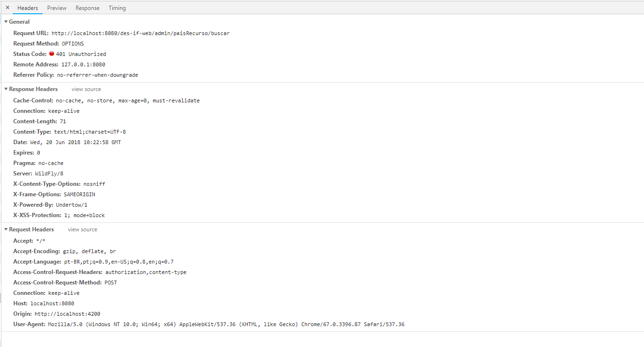The width and height of the screenshot is (644, 347).
Task: Click the Access-Control-Request-Method POST value
Action: click(x=111, y=283)
